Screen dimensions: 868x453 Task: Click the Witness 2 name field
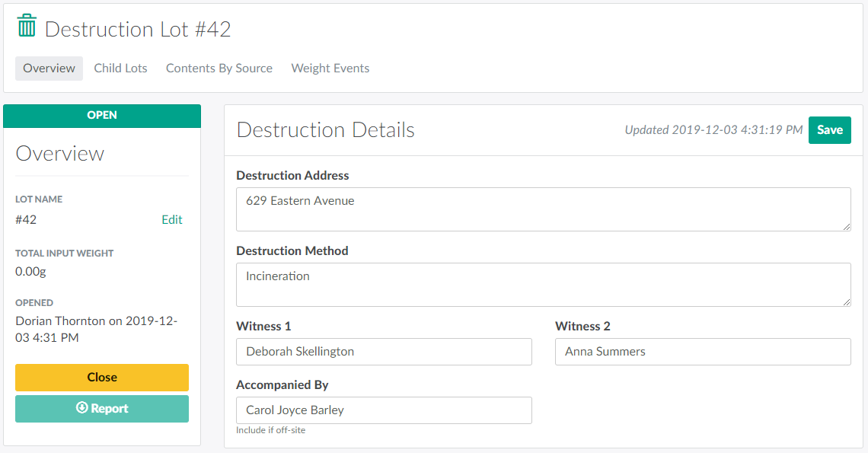[x=702, y=352]
